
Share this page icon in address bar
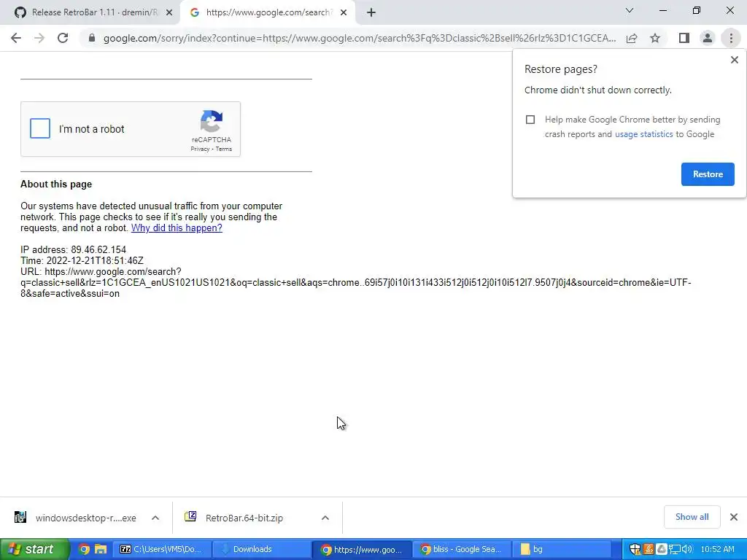[632, 38]
